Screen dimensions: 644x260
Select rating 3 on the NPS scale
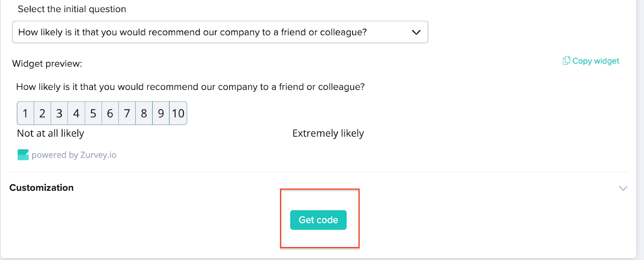click(59, 113)
